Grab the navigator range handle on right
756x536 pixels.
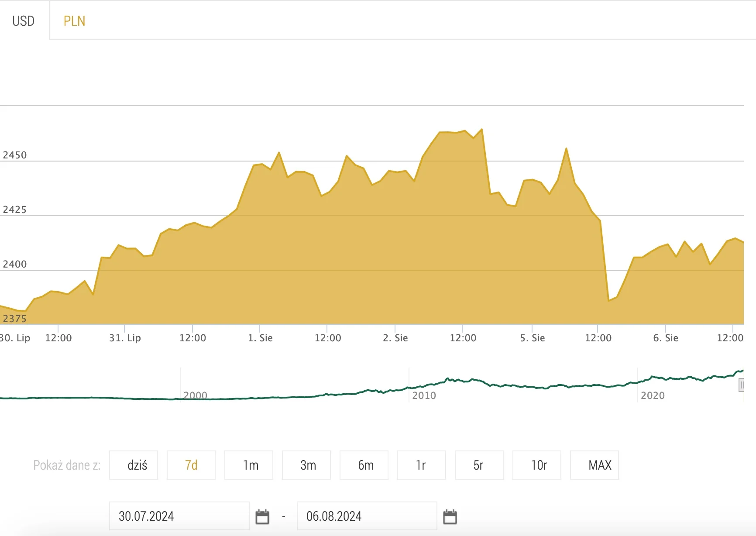click(x=741, y=385)
